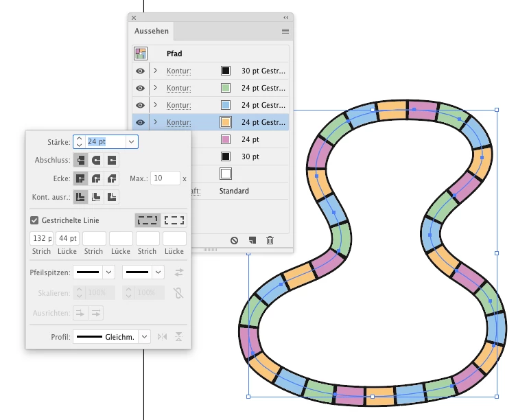Flip profile across axis icon
This screenshot has height=420, width=529.
pyautogui.click(x=178, y=337)
